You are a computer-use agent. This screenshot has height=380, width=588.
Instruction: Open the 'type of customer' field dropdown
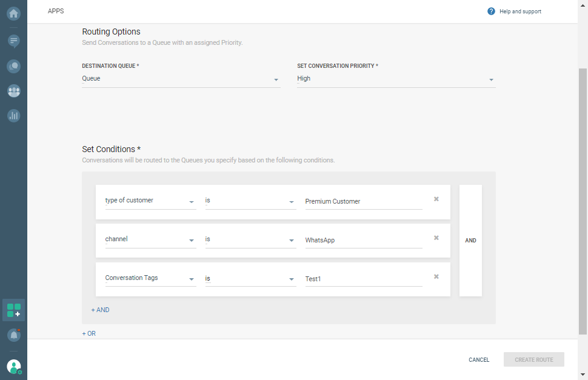coord(150,201)
